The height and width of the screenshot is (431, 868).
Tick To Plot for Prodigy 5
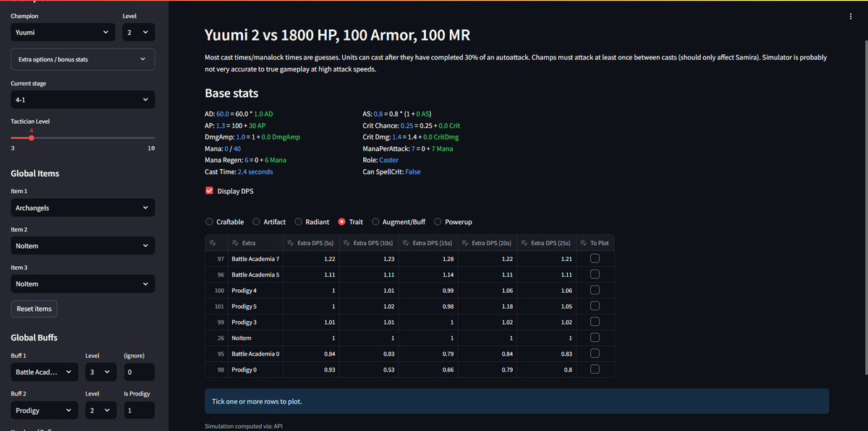pos(595,306)
